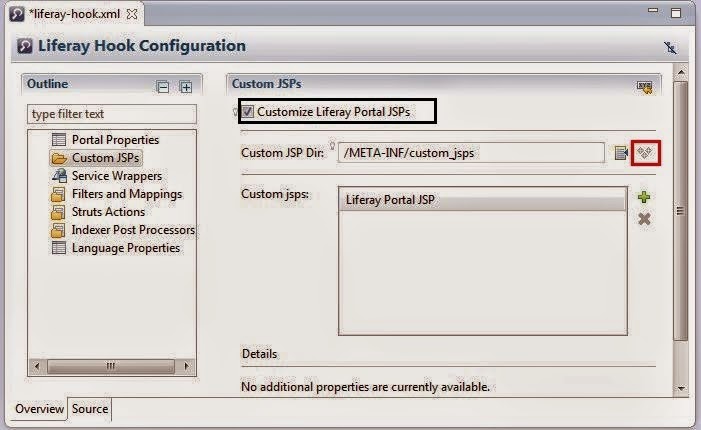
Task: Click the Custom JSPs folder icon
Action: click(x=59, y=158)
